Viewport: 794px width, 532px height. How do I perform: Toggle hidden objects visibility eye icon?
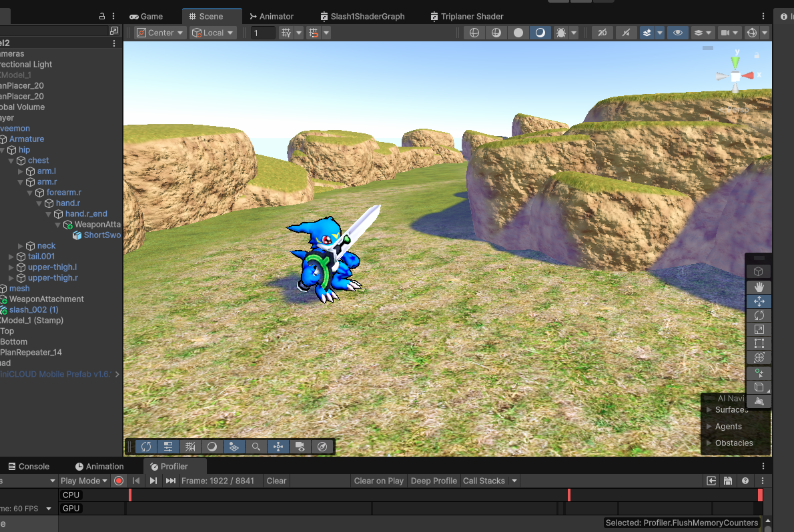point(677,33)
